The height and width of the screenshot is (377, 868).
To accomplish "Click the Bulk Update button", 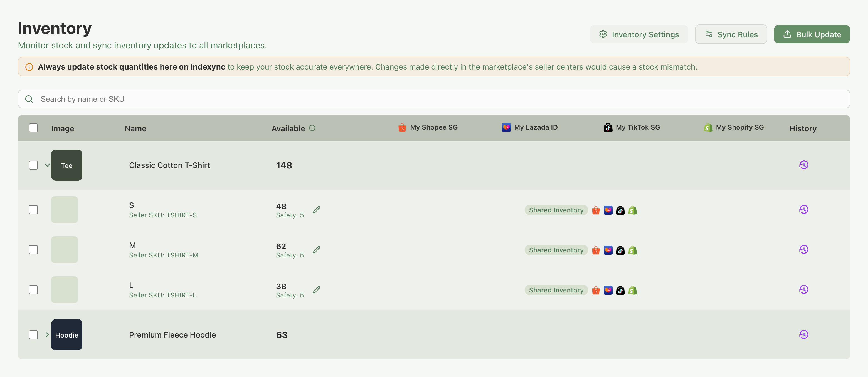I will coord(812,34).
